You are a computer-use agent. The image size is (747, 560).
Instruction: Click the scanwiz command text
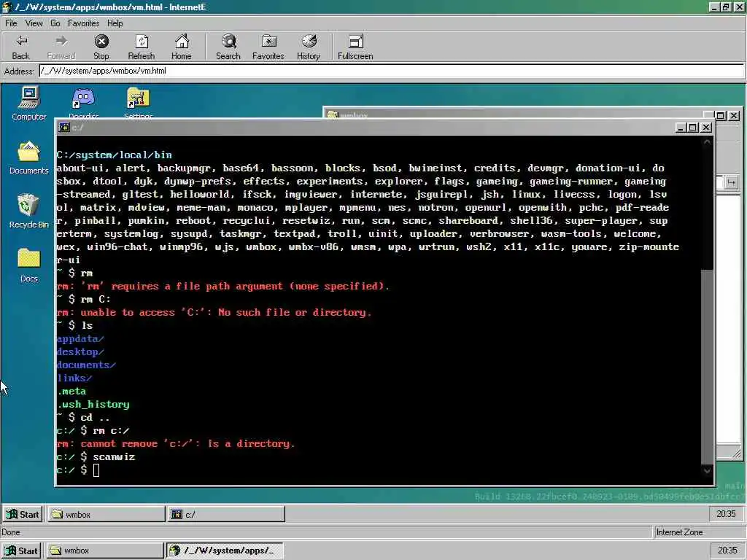[114, 456]
